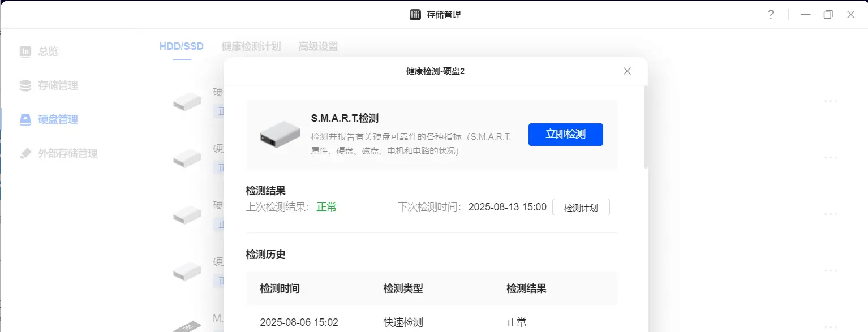The height and width of the screenshot is (332, 868).
Task: Switch to the HDD/SSD tab
Action: 181,46
